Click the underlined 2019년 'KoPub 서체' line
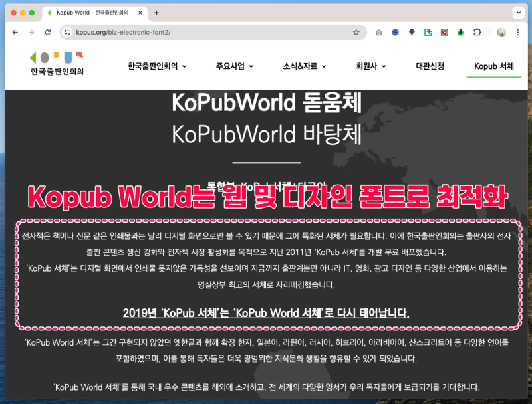 [x=267, y=312]
